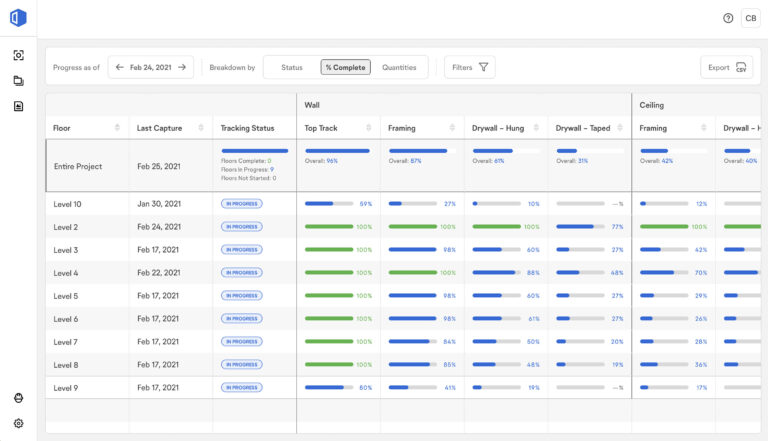Select the % Complete breakdown option
This screenshot has height=441, width=768.
[x=345, y=68]
